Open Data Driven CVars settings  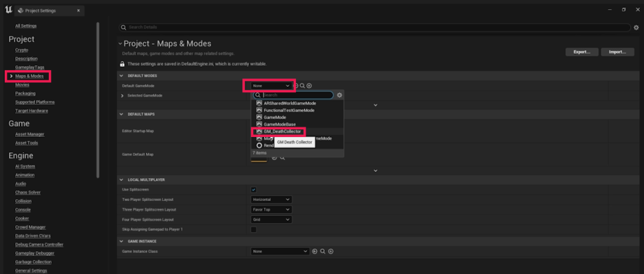click(34, 236)
